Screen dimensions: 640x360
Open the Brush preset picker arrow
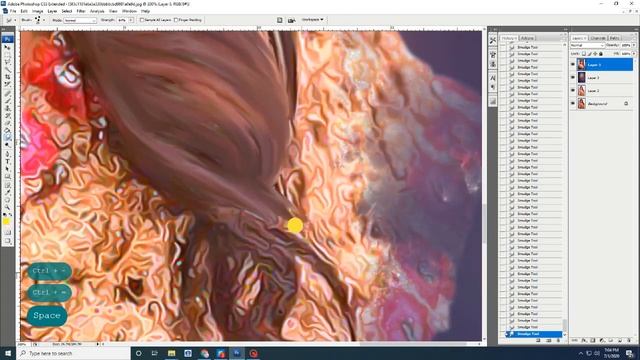coord(44,20)
